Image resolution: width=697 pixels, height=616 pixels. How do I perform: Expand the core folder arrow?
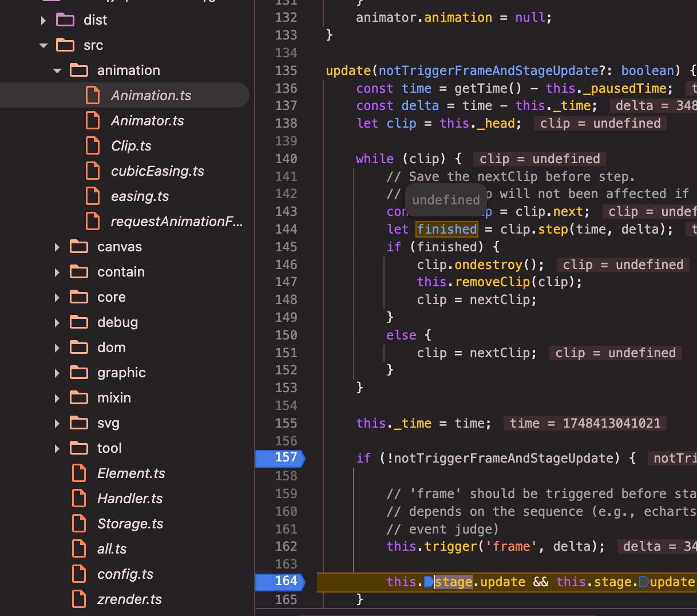(x=57, y=297)
